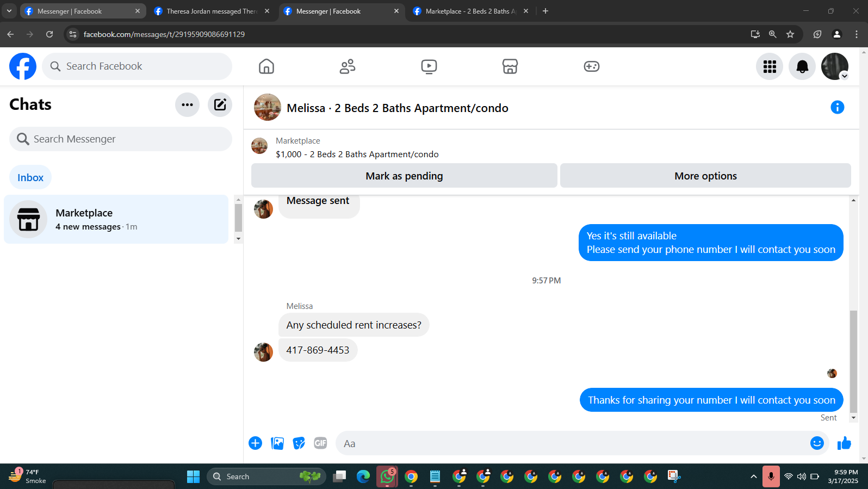Send a thumbs-up like
868x489 pixels.
844,443
